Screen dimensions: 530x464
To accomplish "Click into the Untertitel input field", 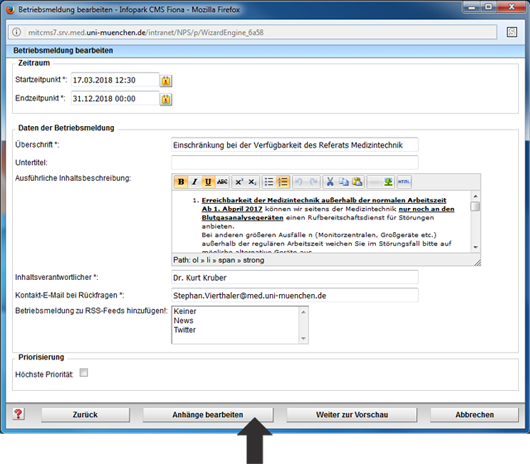I will coord(295,163).
